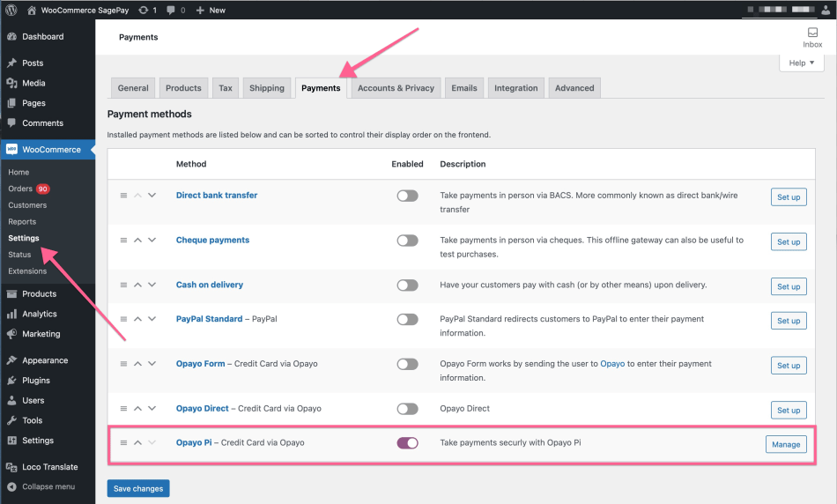Click Manage button for Opayo Pi
837x504 pixels.
click(785, 445)
